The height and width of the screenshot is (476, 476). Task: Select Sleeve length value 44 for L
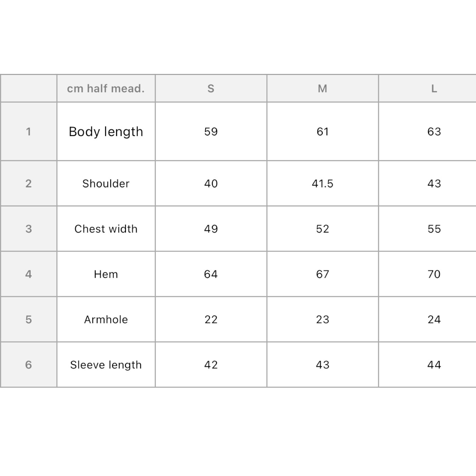[434, 365]
